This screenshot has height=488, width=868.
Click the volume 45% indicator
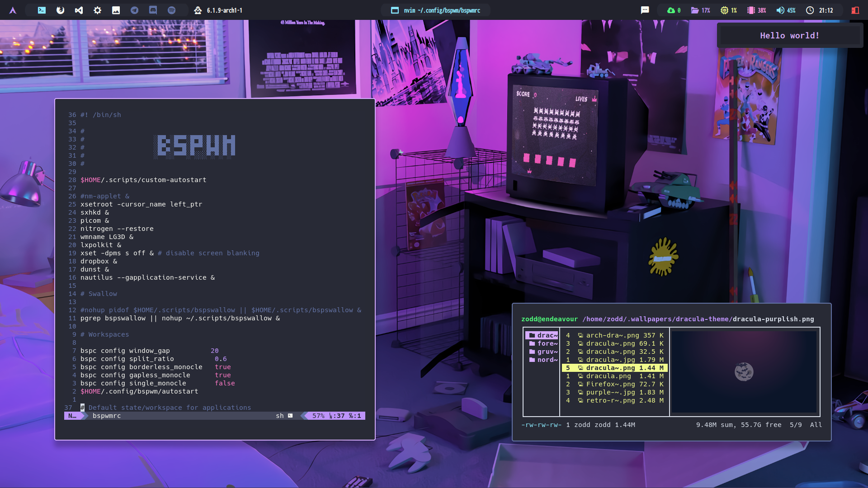click(x=786, y=10)
